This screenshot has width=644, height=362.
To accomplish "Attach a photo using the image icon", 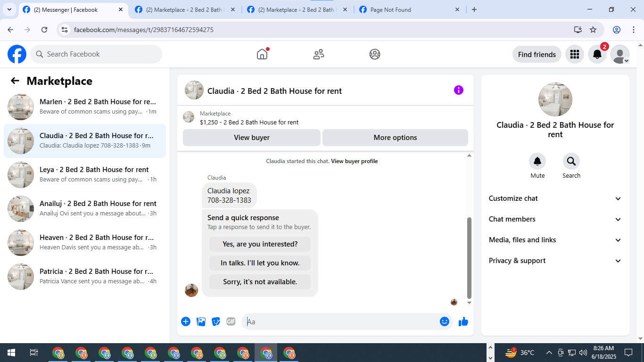I will 201,321.
